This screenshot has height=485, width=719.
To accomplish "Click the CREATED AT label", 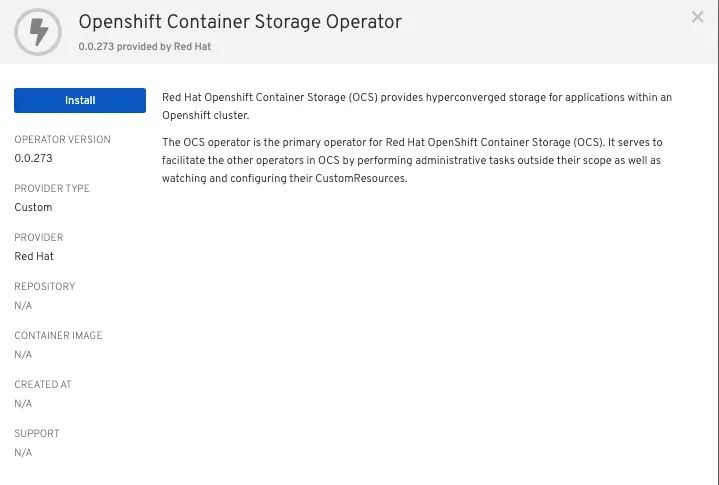I will [x=43, y=385].
